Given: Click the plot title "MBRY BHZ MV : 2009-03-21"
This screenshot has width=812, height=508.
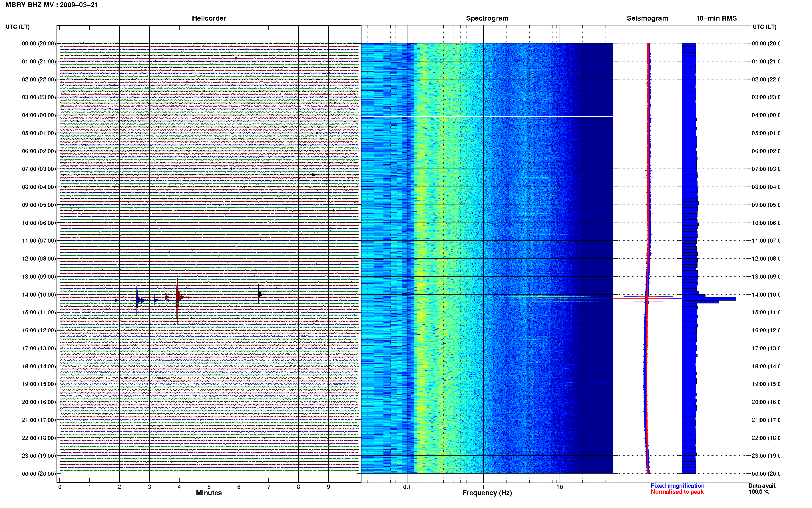Looking at the screenshot, I should 51,5.
